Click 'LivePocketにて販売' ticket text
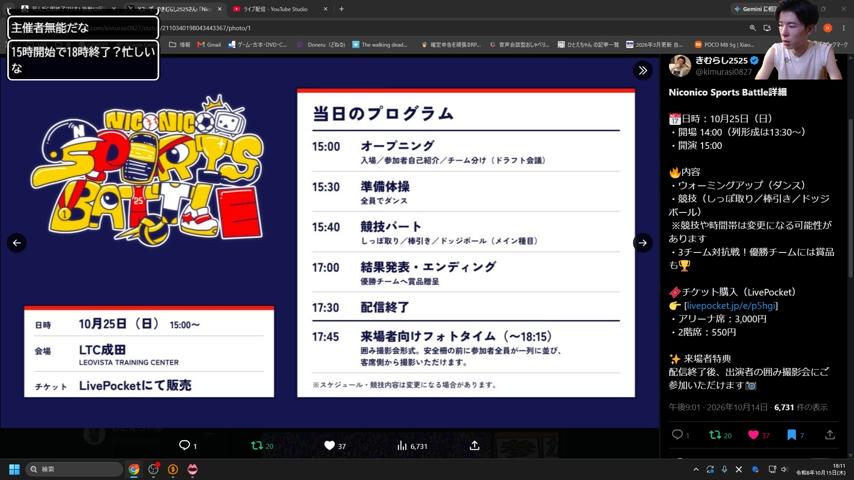Image resolution: width=854 pixels, height=480 pixels. pos(135,385)
